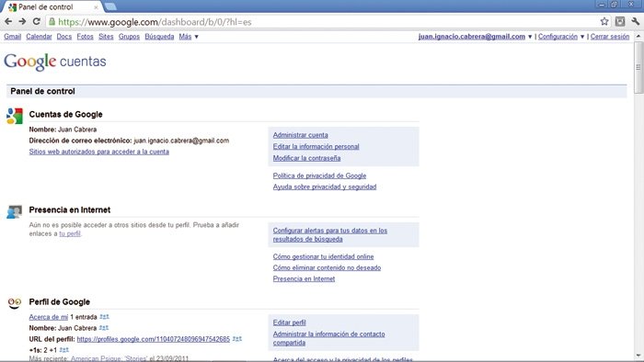Open Cómo eliminar contenido no deseado

tap(327, 267)
